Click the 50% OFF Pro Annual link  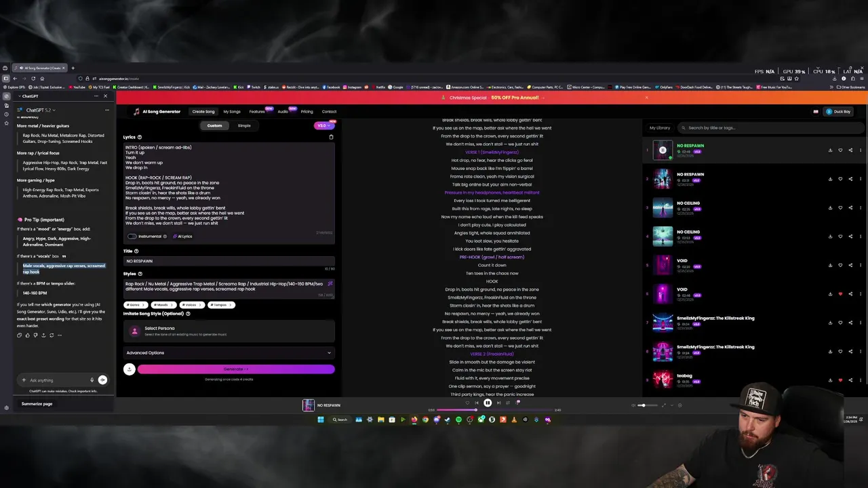515,98
